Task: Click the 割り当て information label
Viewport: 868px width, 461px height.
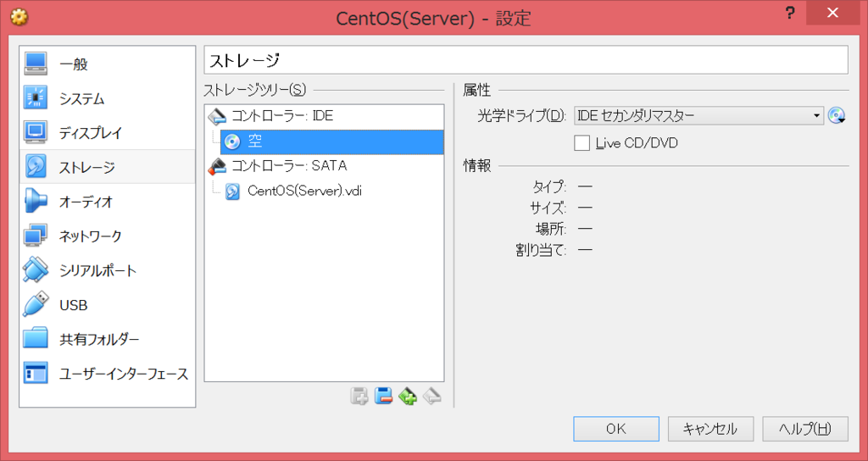Action: tap(541, 250)
